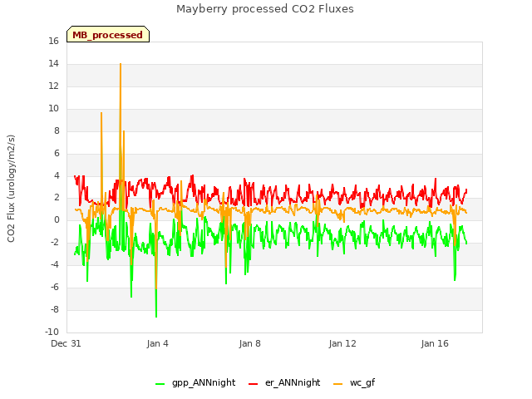Click the y-axis value 14
The width and height of the screenshot is (532, 399).
53,63
